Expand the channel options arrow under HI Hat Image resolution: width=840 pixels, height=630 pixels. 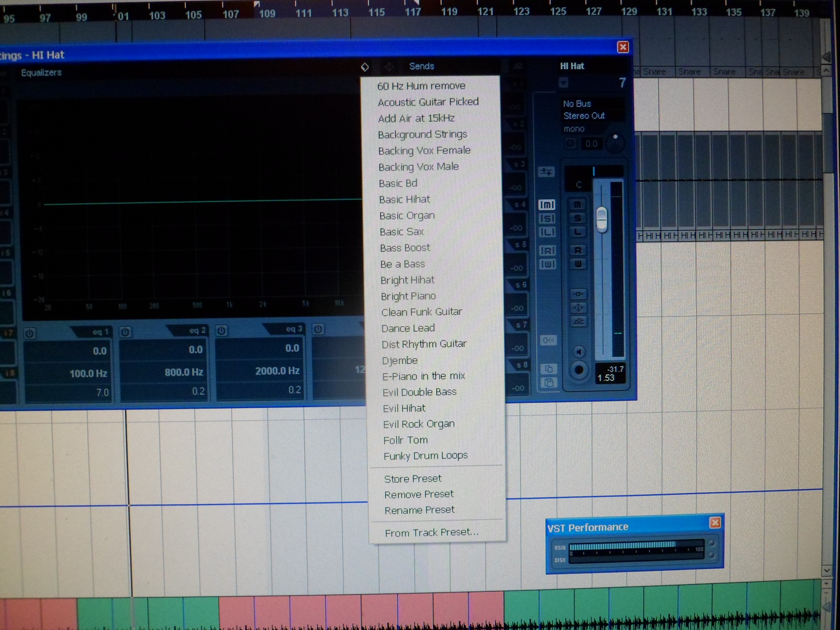pyautogui.click(x=564, y=82)
